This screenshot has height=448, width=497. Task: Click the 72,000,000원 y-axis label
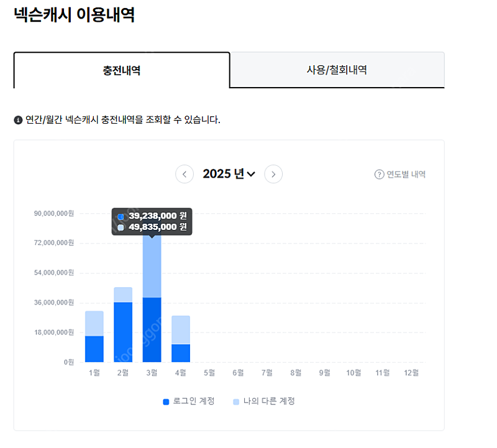[54, 243]
